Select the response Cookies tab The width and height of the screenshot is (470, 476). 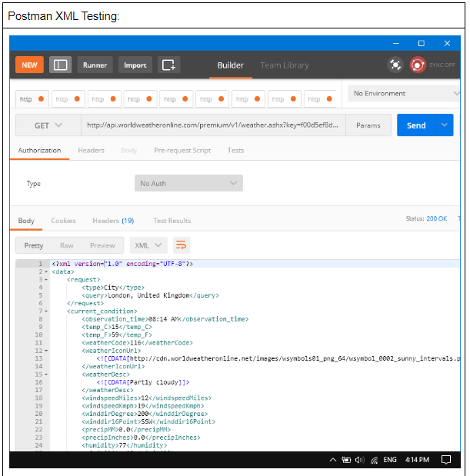pyautogui.click(x=63, y=221)
